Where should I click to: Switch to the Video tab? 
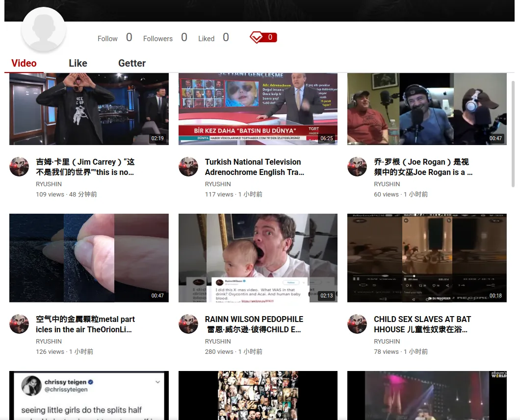pos(24,63)
